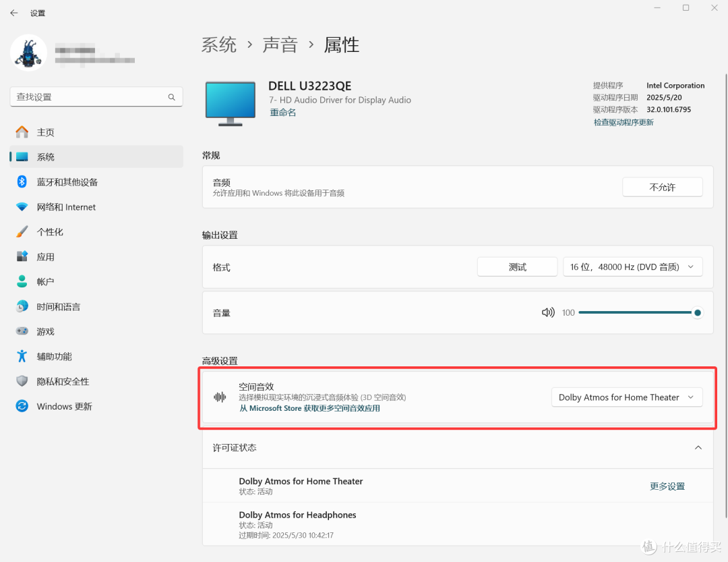Click the user profile avatar picture
The image size is (728, 562).
pyautogui.click(x=29, y=53)
